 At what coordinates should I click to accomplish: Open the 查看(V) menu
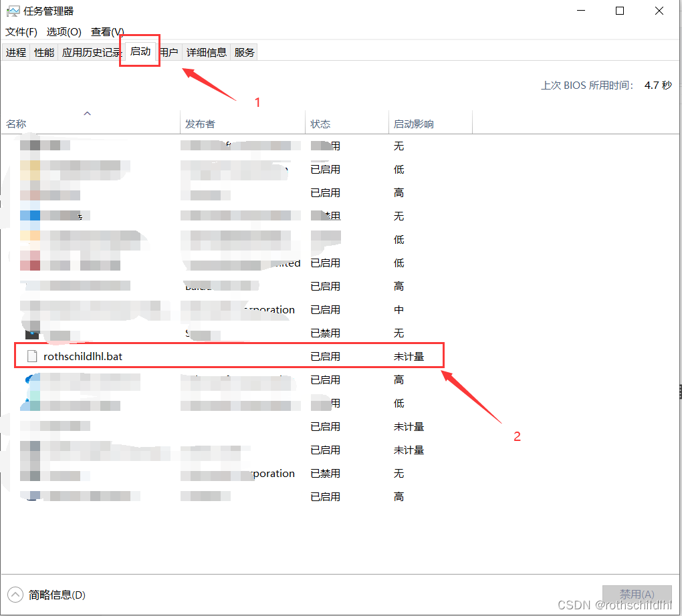(107, 31)
